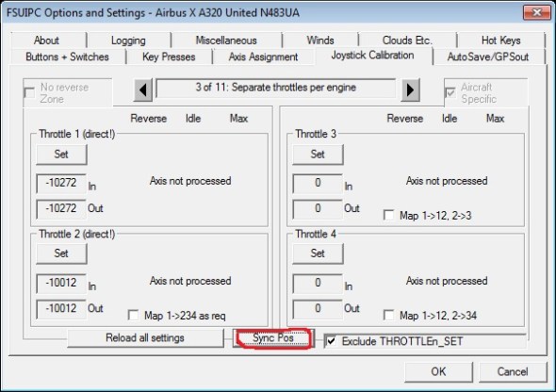Click Throttle 4 In value field
The height and width of the screenshot is (392, 556).
(318, 283)
